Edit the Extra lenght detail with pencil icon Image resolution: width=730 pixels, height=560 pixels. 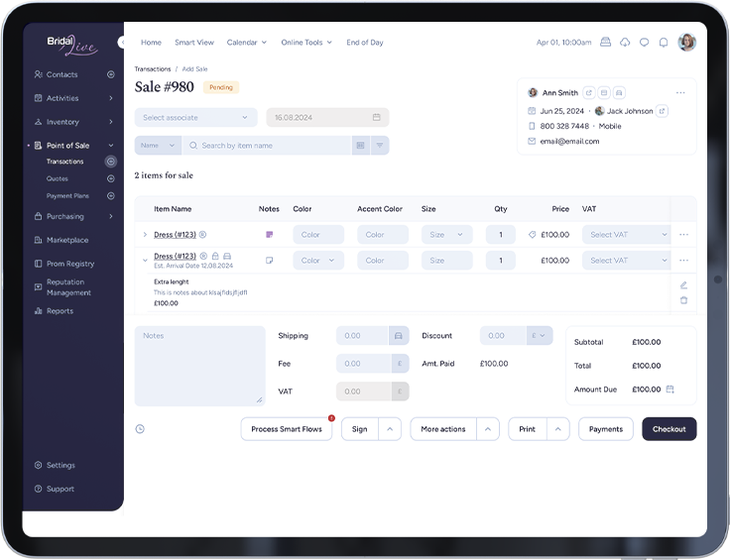[x=683, y=285]
